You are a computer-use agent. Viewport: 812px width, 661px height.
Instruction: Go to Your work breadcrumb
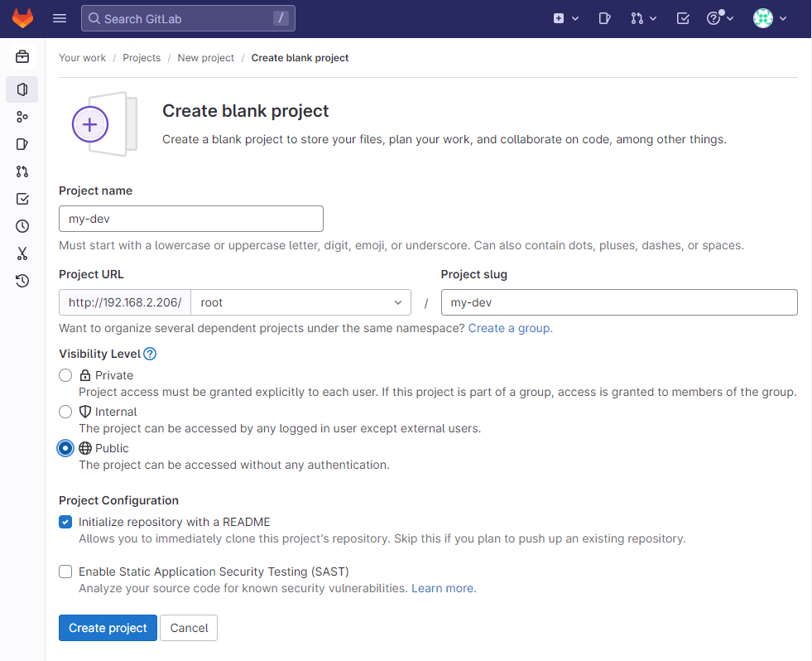pyautogui.click(x=82, y=58)
